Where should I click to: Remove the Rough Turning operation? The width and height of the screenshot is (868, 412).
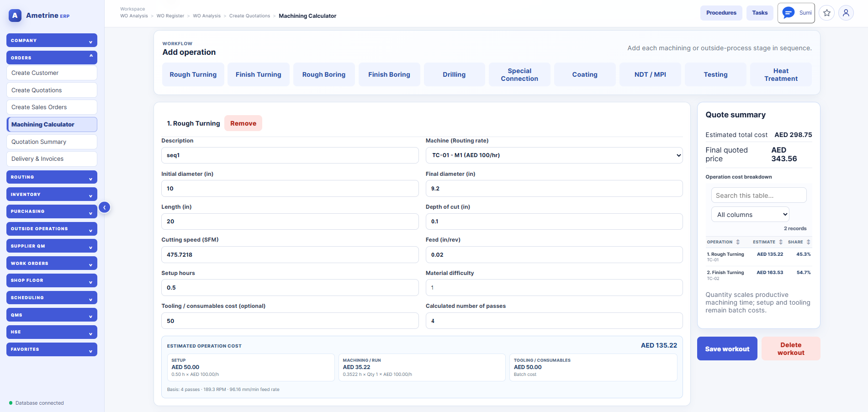point(243,123)
